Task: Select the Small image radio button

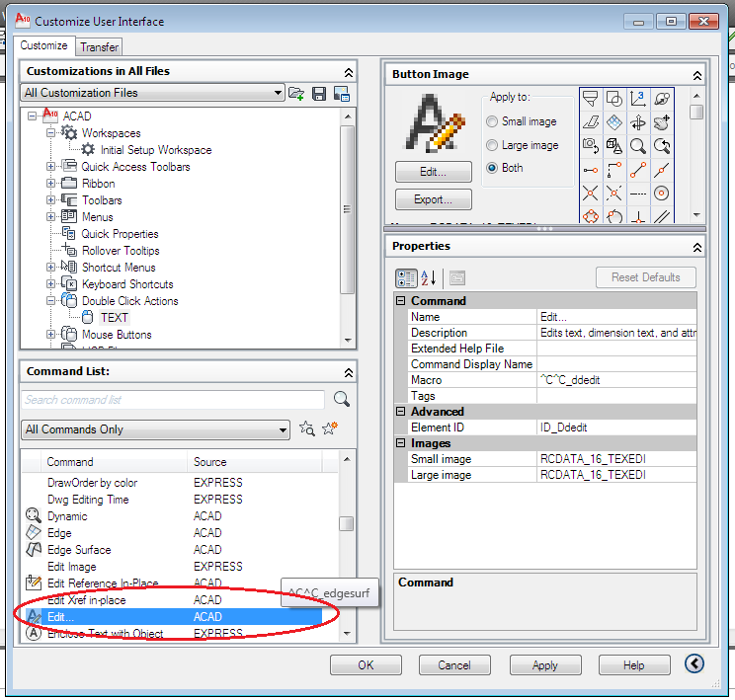Action: coord(492,121)
